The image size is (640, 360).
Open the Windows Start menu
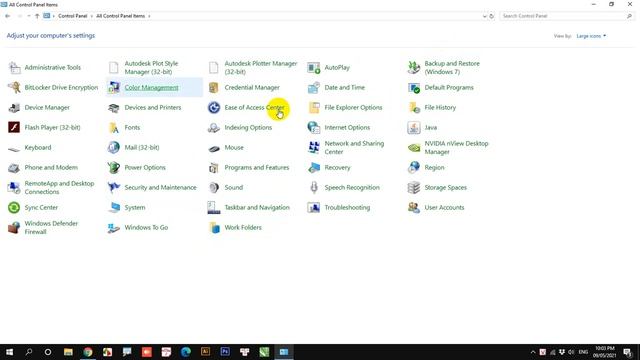coord(9,352)
